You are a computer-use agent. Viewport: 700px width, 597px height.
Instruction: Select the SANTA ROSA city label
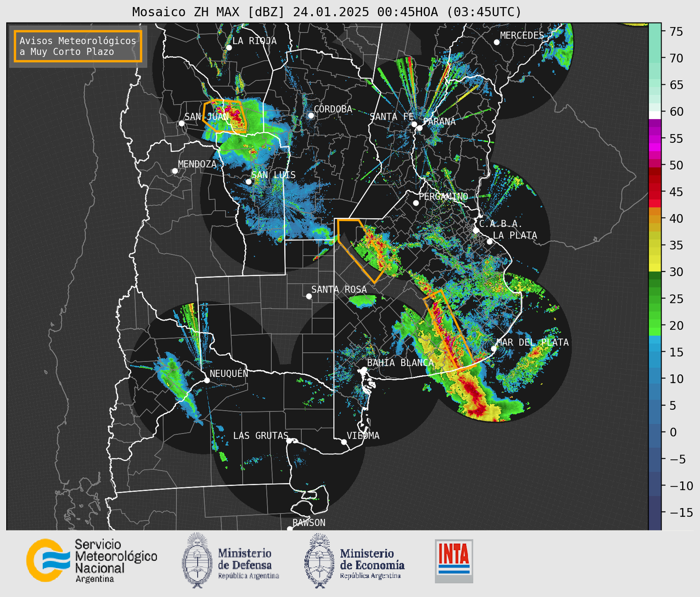coord(339,289)
